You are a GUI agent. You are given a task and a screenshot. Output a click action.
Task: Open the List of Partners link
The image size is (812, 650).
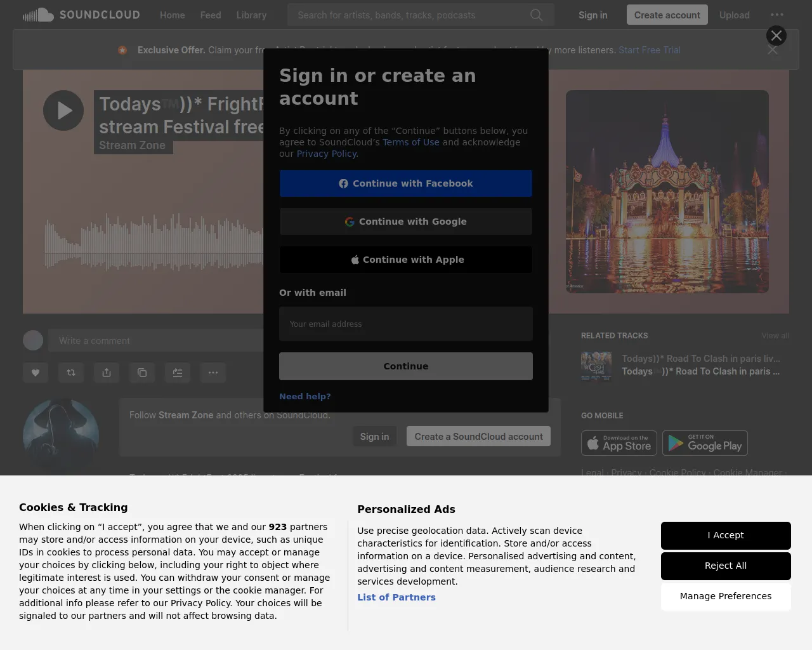[x=396, y=597]
